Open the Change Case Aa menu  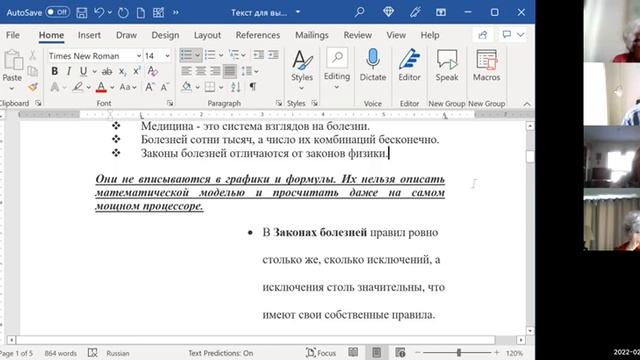[128, 87]
